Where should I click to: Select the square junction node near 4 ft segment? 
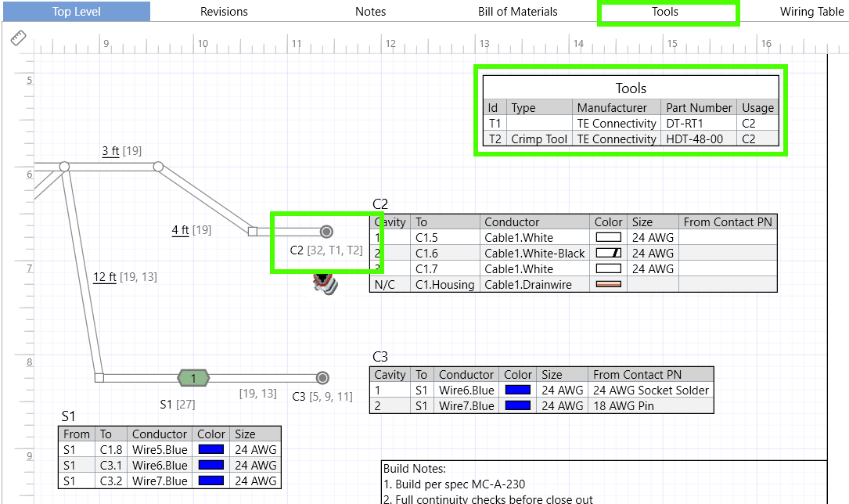point(252,232)
